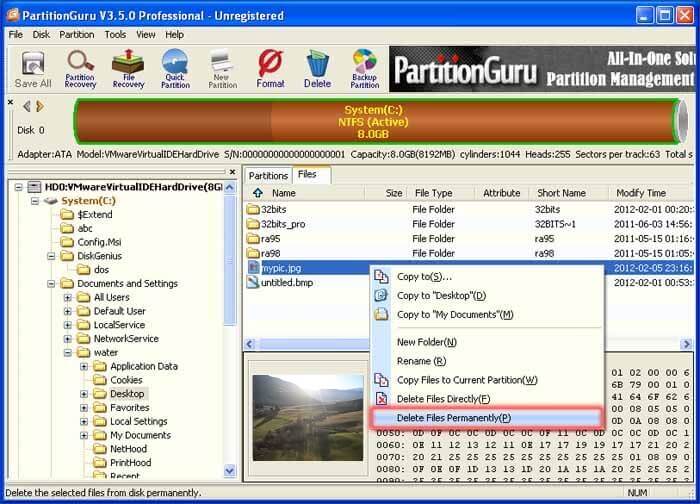Collapse Documents and Settings node
Image resolution: width=700 pixels, height=504 pixels.
(51, 283)
